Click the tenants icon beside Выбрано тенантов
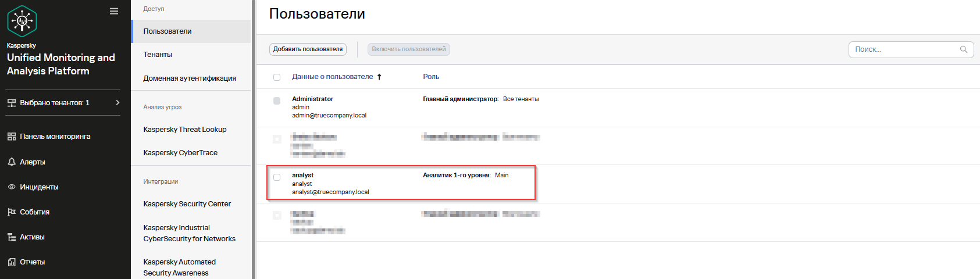This screenshot has height=279, width=980. click(x=12, y=103)
